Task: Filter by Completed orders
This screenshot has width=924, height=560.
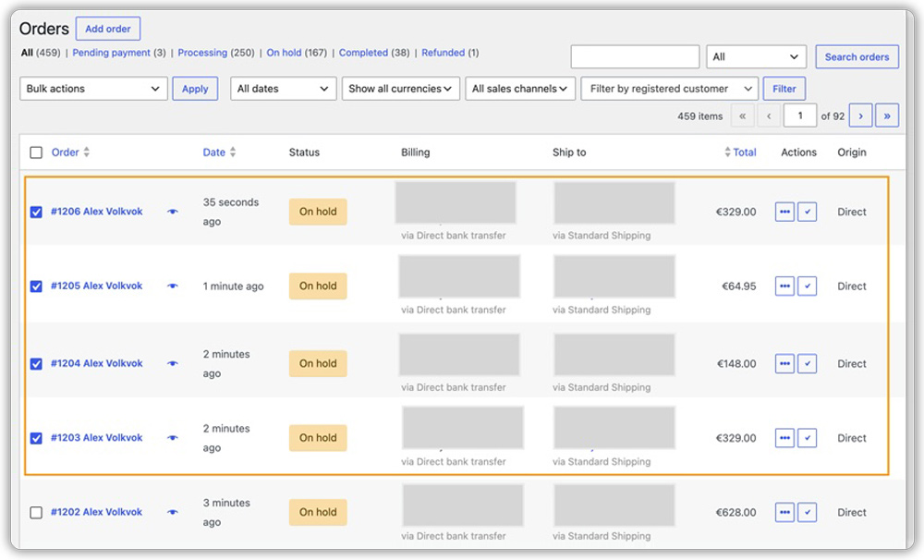Action: pos(363,53)
